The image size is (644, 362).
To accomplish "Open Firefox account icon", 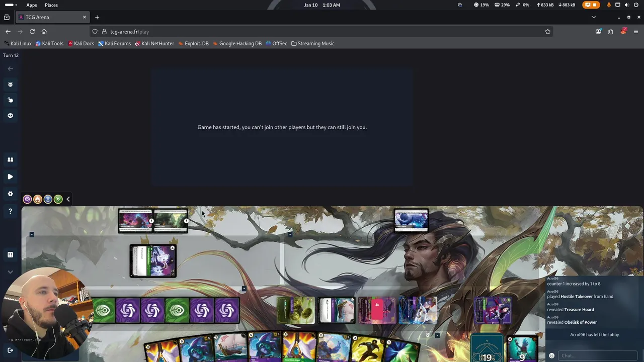I will 598,32.
